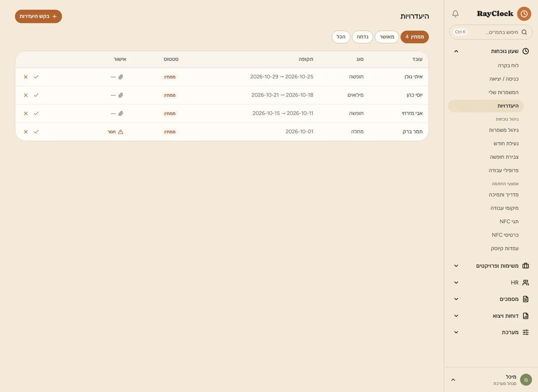Select the נדחה filter tab
This screenshot has width=538, height=392.
click(x=362, y=37)
